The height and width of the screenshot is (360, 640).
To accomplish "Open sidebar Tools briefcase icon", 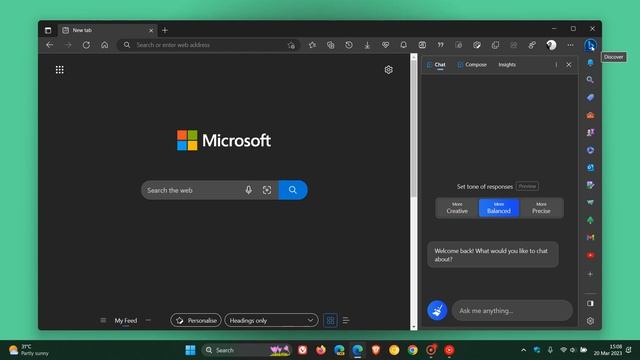I will point(590,115).
